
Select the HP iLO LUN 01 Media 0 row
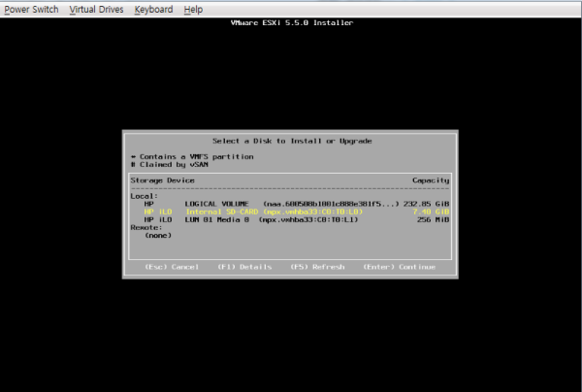pyautogui.click(x=290, y=219)
